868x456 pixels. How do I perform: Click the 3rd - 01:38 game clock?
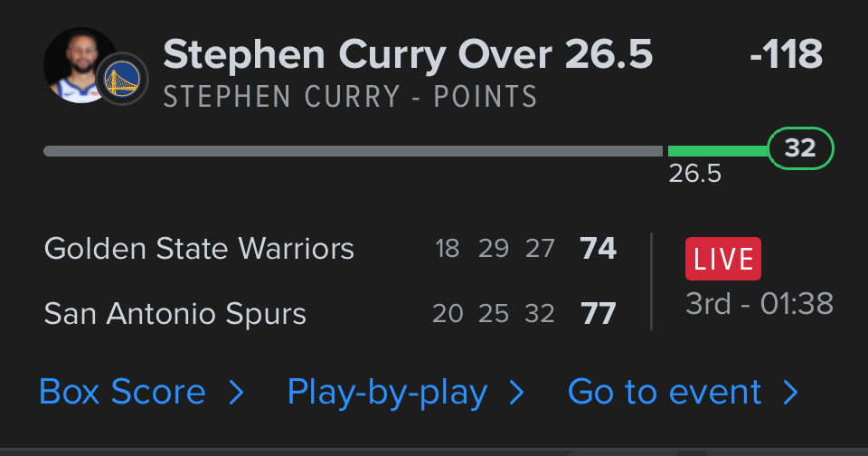759,304
